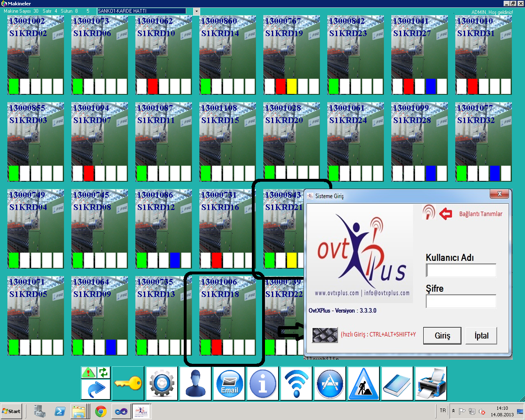Open the App Store style icon

[330, 383]
